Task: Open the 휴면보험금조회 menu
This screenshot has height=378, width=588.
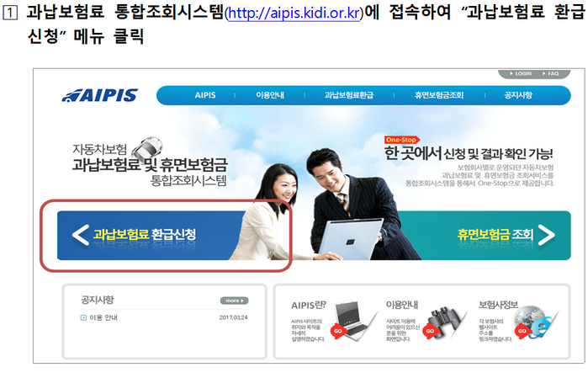Action: (x=439, y=95)
